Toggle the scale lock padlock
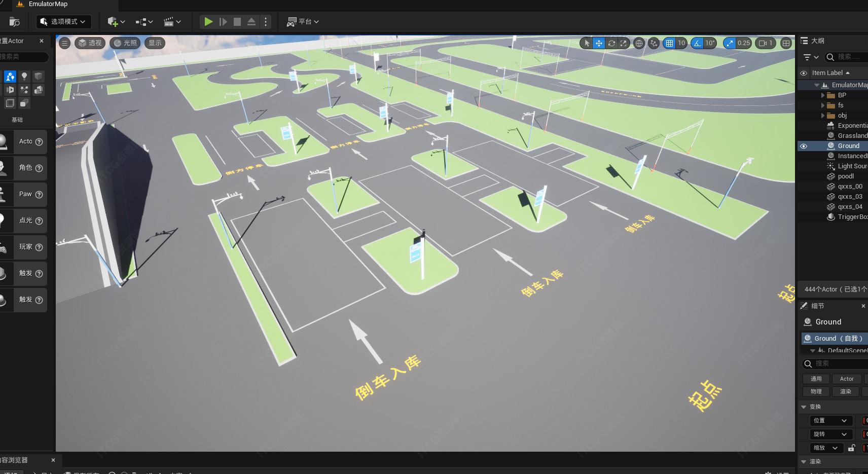 click(851, 448)
